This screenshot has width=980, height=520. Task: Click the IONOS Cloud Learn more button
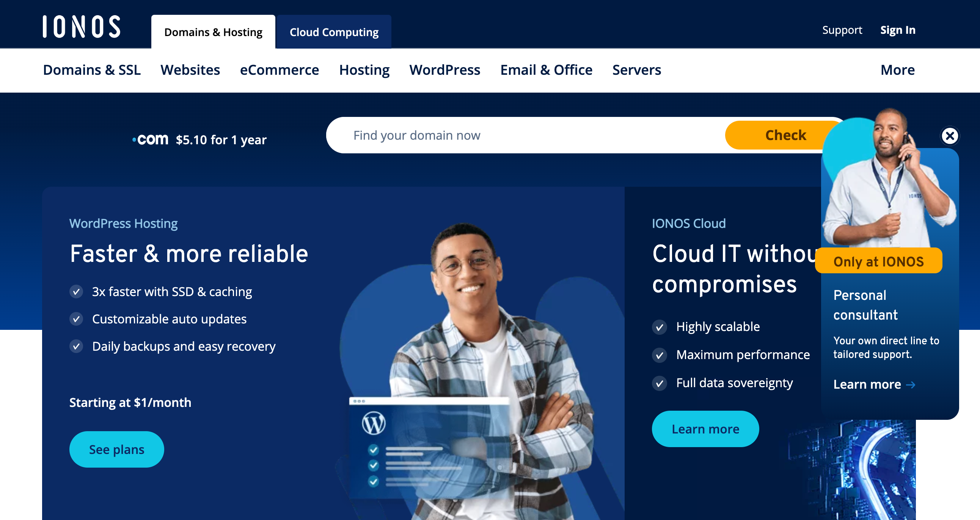(x=705, y=429)
